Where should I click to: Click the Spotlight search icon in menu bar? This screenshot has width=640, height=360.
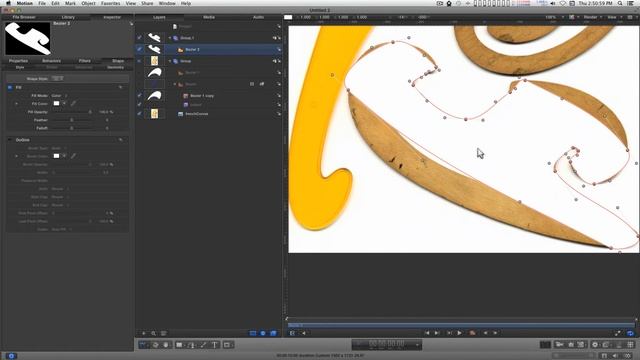tap(620, 3)
